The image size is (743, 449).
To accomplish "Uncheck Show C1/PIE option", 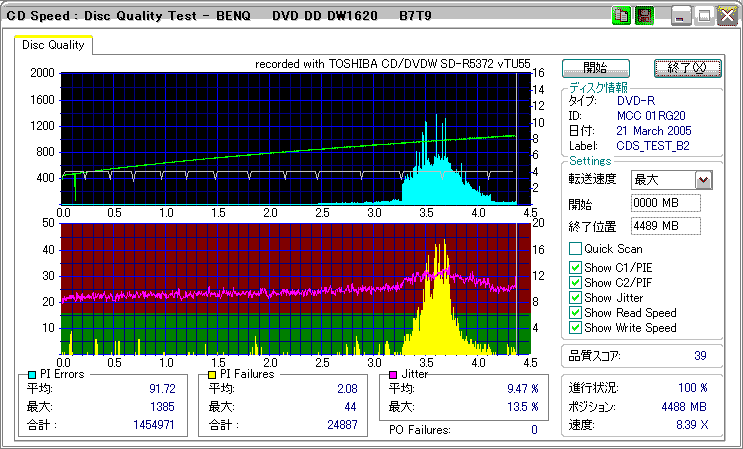I will click(x=575, y=267).
